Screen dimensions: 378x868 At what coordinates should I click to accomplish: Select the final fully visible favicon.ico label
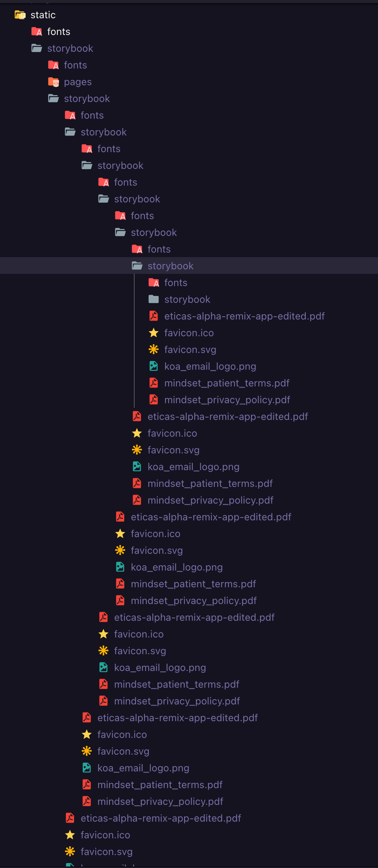pos(105,835)
